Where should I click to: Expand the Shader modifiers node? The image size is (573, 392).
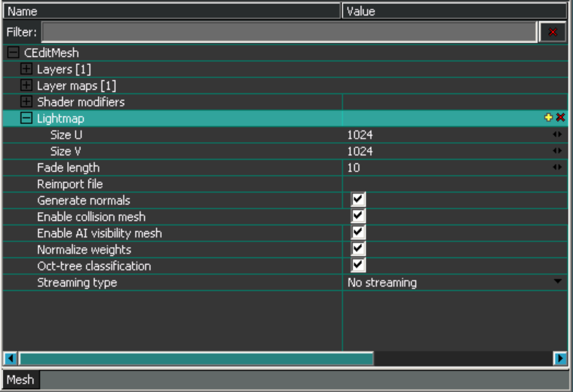(26, 101)
